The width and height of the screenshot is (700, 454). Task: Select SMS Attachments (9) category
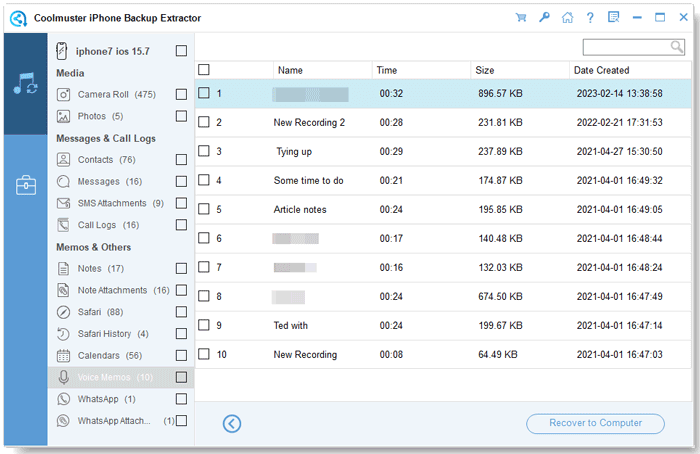point(121,203)
